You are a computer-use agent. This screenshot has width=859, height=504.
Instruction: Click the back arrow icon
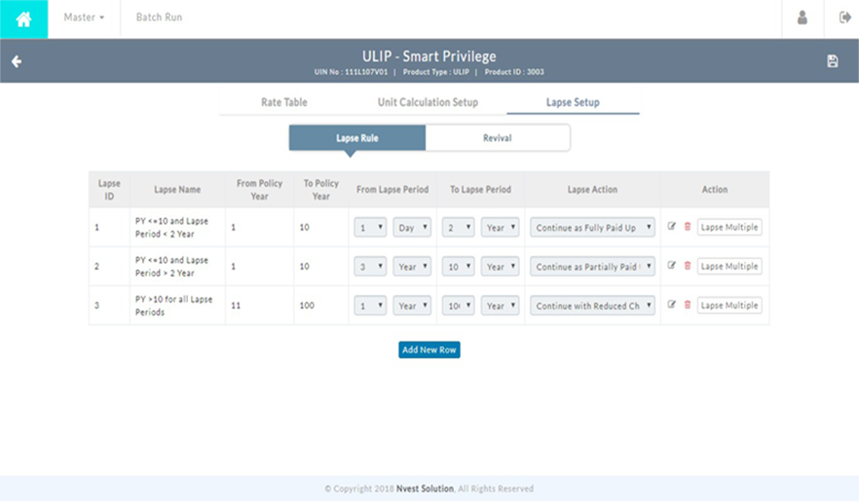(17, 61)
